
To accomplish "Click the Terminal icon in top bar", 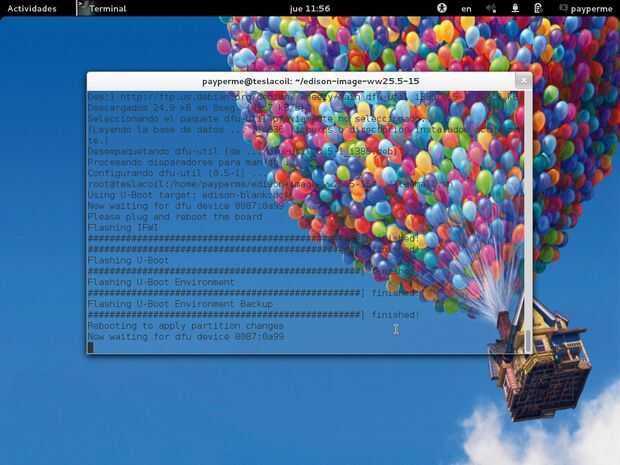I will point(83,8).
